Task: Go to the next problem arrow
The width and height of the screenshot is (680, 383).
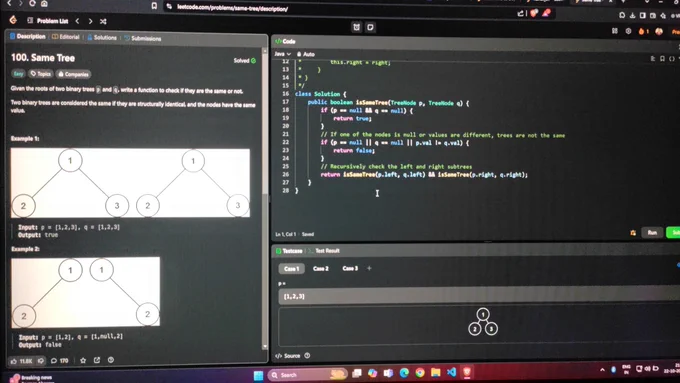Action: pos(90,21)
